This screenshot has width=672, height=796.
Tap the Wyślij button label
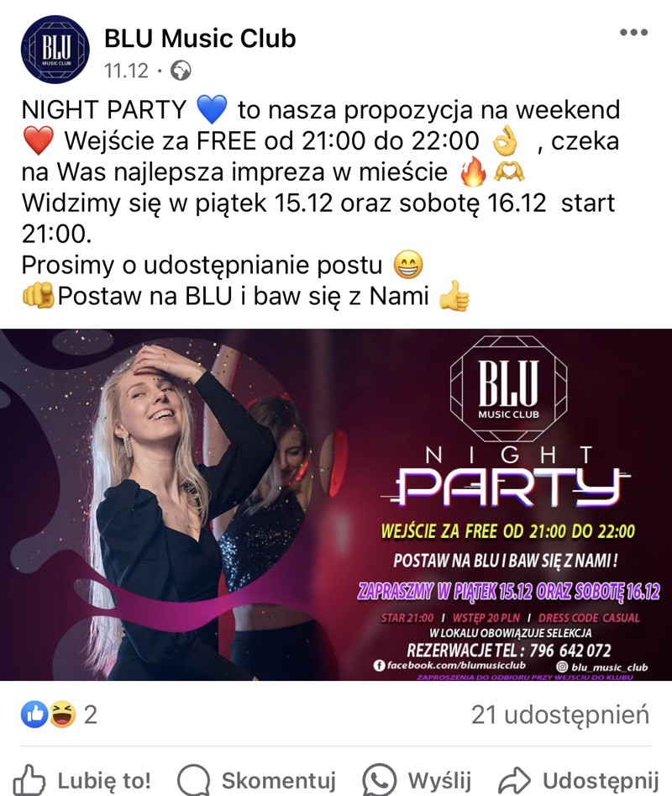(439, 780)
